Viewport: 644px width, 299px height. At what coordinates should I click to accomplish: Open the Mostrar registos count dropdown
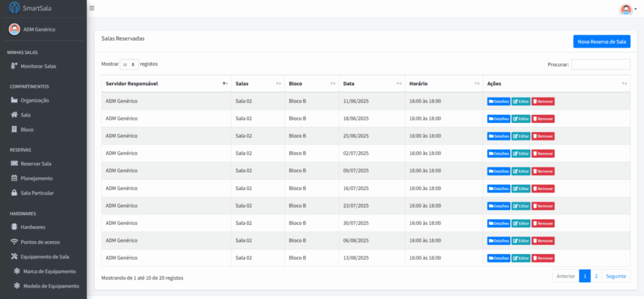coord(130,64)
